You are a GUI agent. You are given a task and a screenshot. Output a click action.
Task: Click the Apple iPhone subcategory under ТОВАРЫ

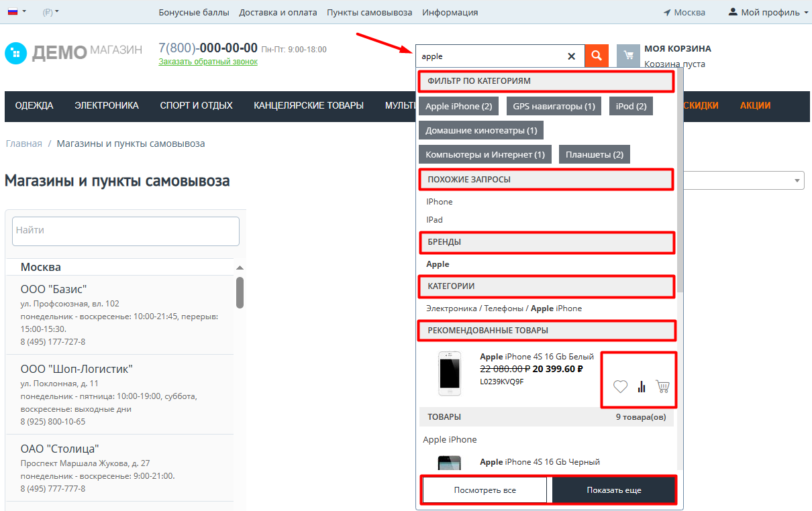point(450,440)
